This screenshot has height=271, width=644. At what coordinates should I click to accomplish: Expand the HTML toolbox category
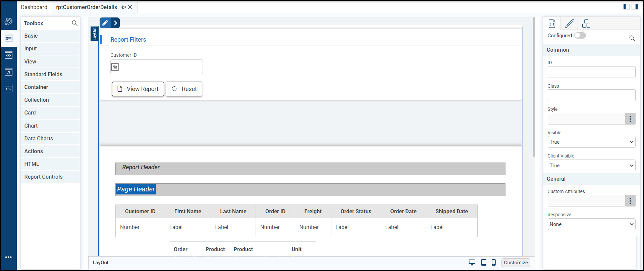[50, 164]
